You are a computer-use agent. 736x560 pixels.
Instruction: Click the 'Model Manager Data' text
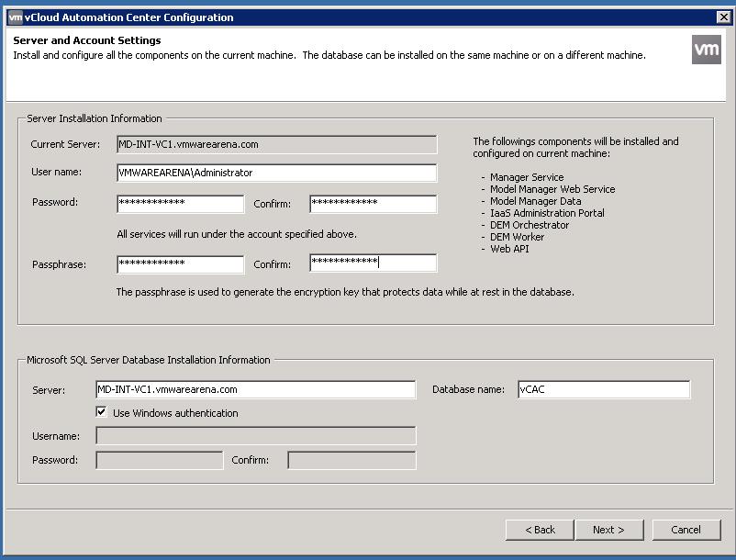coord(536,201)
